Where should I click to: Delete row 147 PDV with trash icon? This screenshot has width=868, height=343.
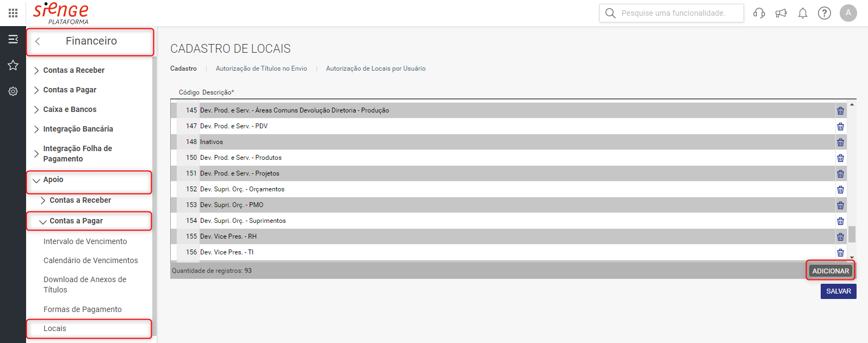840,126
